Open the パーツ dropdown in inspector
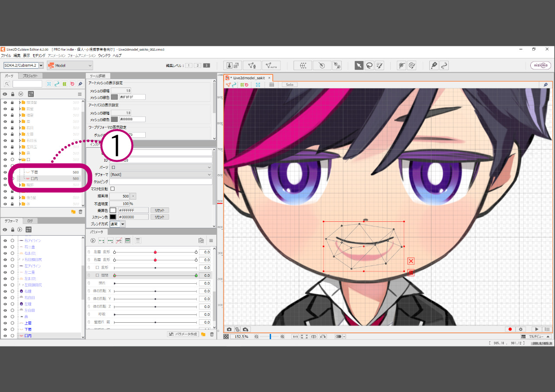The image size is (555, 392). 161,167
